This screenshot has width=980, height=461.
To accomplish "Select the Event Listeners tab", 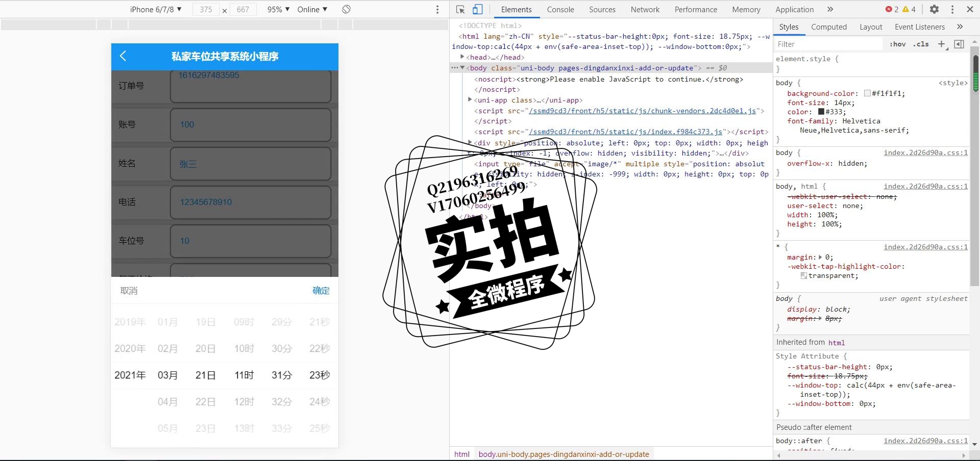I will (920, 27).
